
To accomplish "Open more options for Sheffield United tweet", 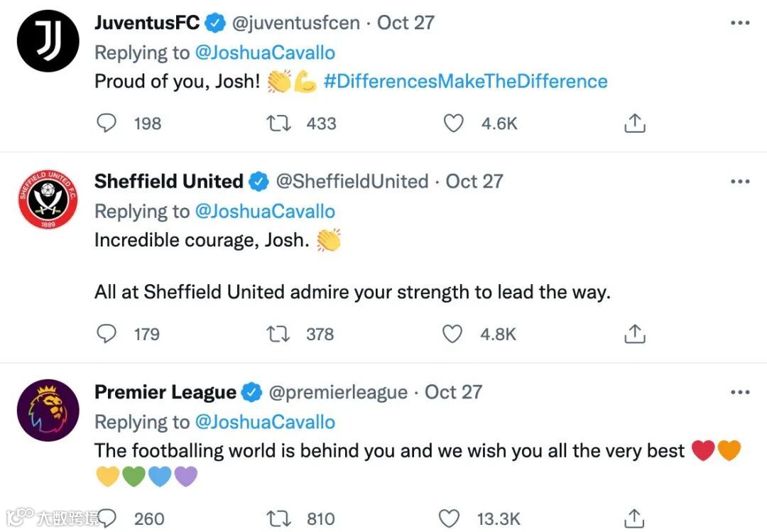I will (740, 181).
